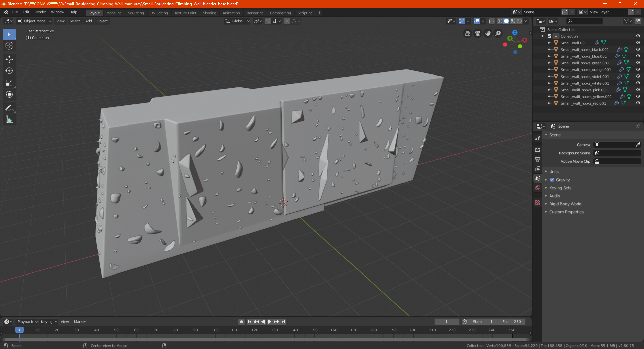The width and height of the screenshot is (644, 349).
Task: Click the outliner search field
Action: click(584, 21)
